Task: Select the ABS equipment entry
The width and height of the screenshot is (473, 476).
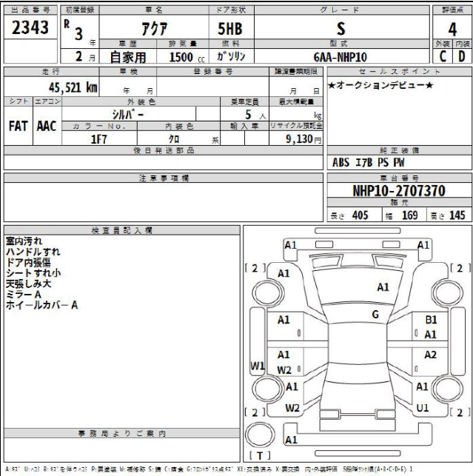Action: pyautogui.click(x=341, y=162)
